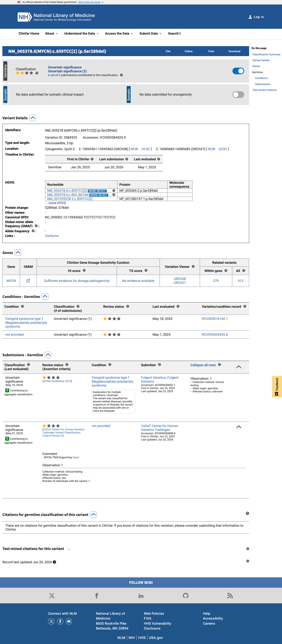Open NCBI X (Twitter) page in Follow NCBI
The width and height of the screenshot is (282, 644).
[52, 596]
